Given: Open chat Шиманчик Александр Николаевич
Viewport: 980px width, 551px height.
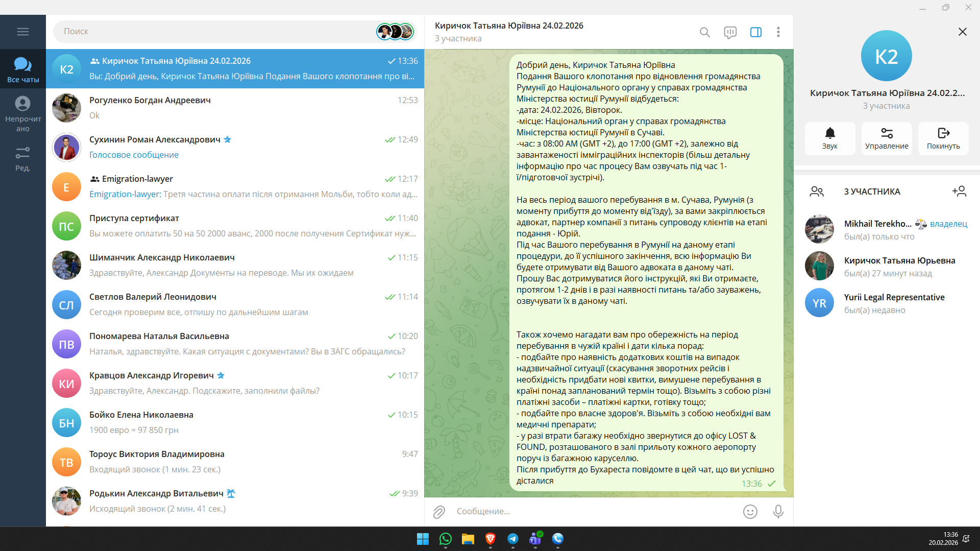Looking at the screenshot, I should (x=235, y=266).
